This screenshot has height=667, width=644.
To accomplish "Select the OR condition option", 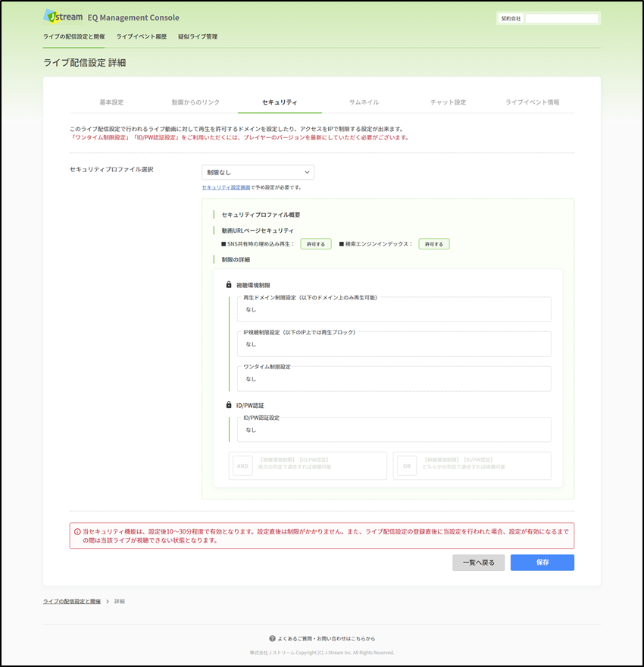I will click(472, 466).
